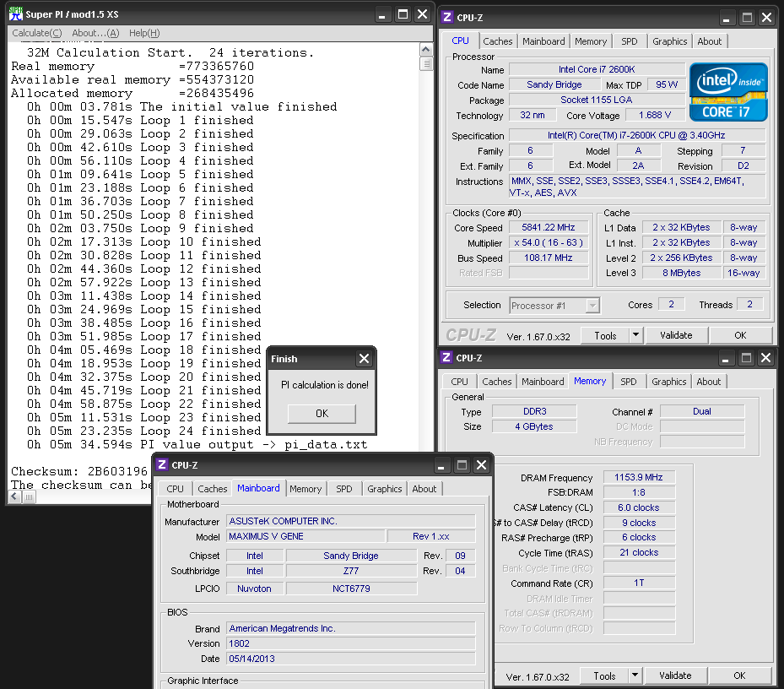Click Tools button in CPU-Z Memory window
This screenshot has height=689, width=784.
604,676
